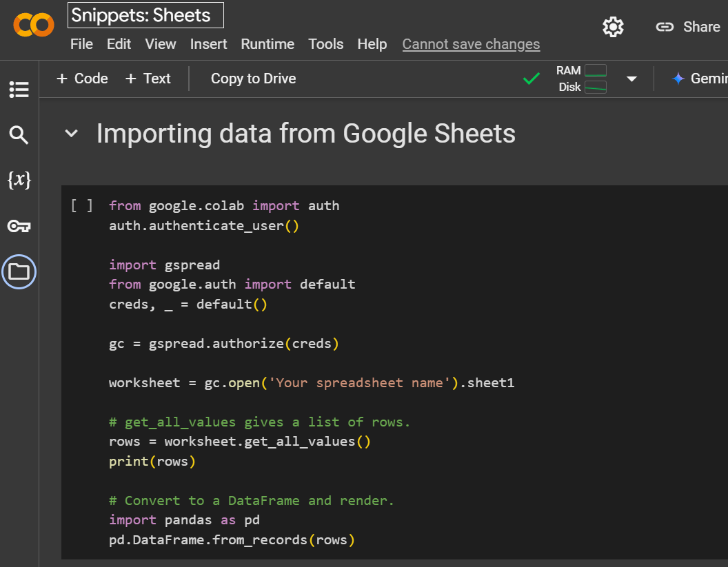Click the RAM usage indicator bar
Screen dimensions: 728x567
(x=596, y=70)
